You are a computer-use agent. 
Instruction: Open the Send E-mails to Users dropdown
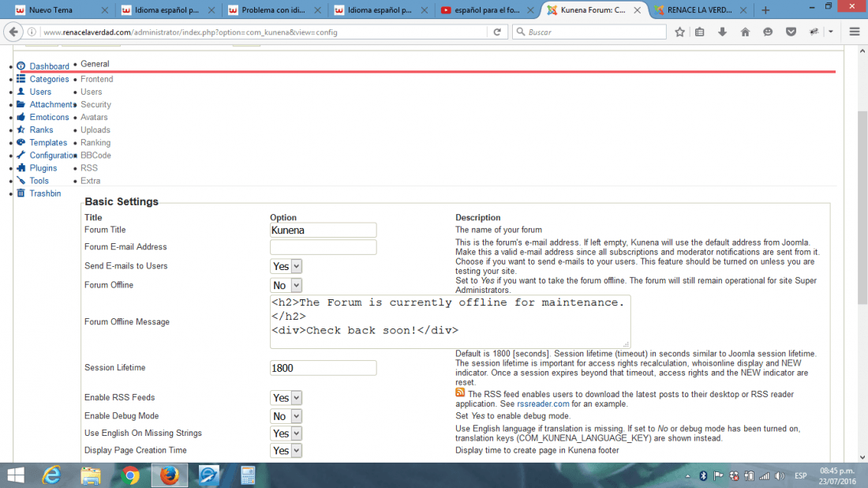pyautogui.click(x=286, y=266)
